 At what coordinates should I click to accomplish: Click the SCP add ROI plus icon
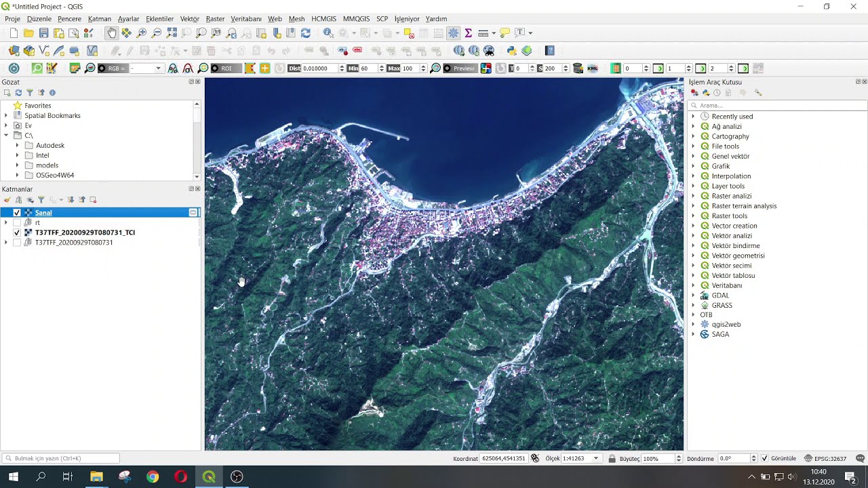(264, 68)
